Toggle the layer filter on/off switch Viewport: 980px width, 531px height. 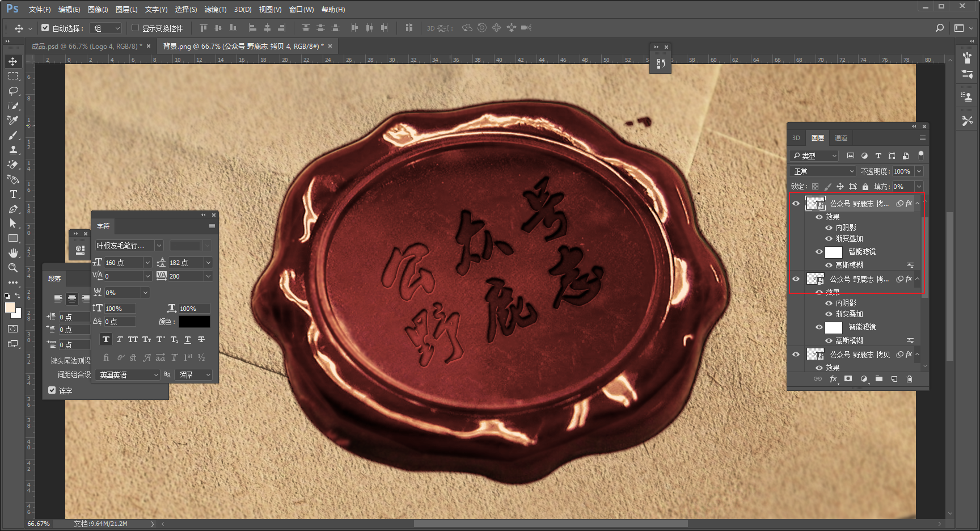click(x=920, y=154)
